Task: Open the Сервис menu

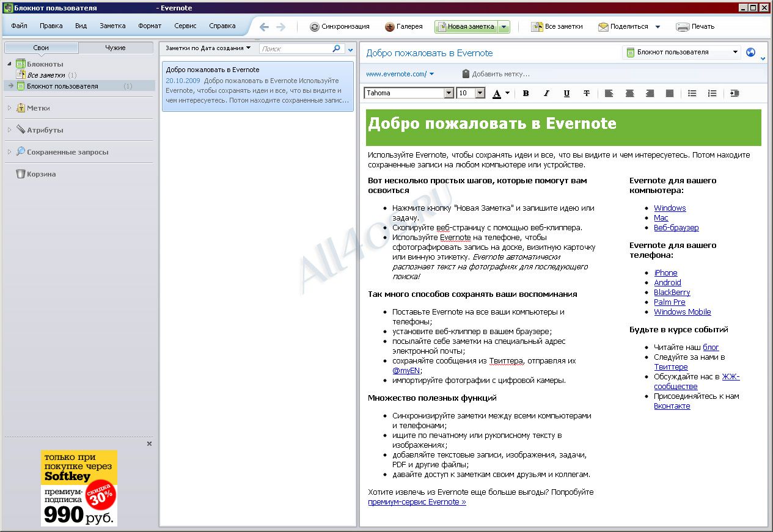Action: [185, 26]
